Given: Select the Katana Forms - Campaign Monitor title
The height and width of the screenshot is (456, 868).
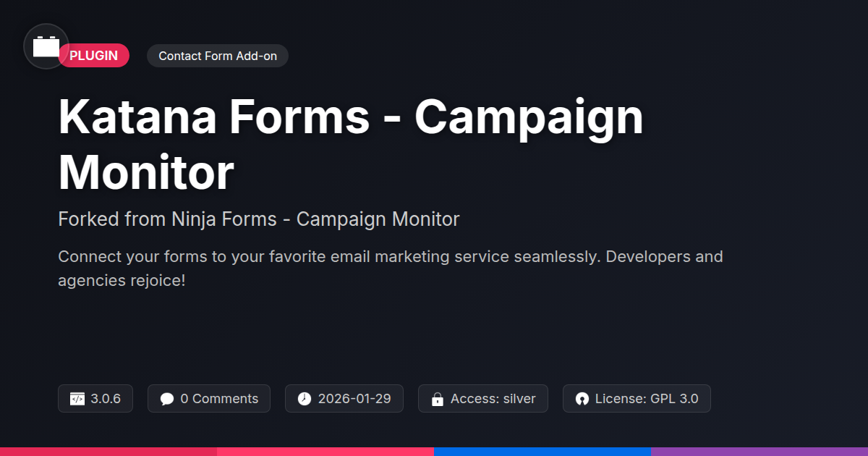Looking at the screenshot, I should click(351, 145).
